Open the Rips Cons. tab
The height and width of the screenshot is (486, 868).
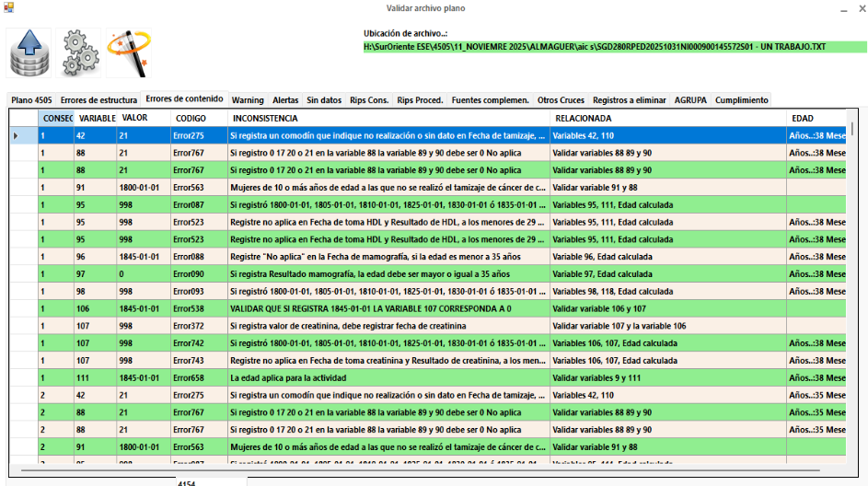[369, 100]
